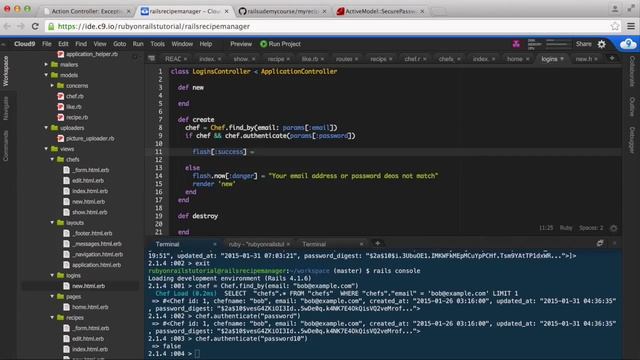The image size is (640, 360).
Task: Collapse the uploaders folder
Action: click(x=46, y=128)
